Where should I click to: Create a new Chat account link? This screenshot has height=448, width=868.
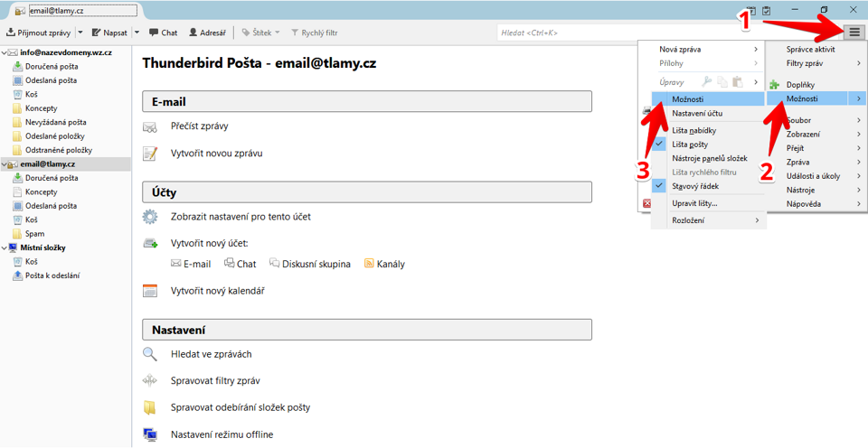click(241, 264)
